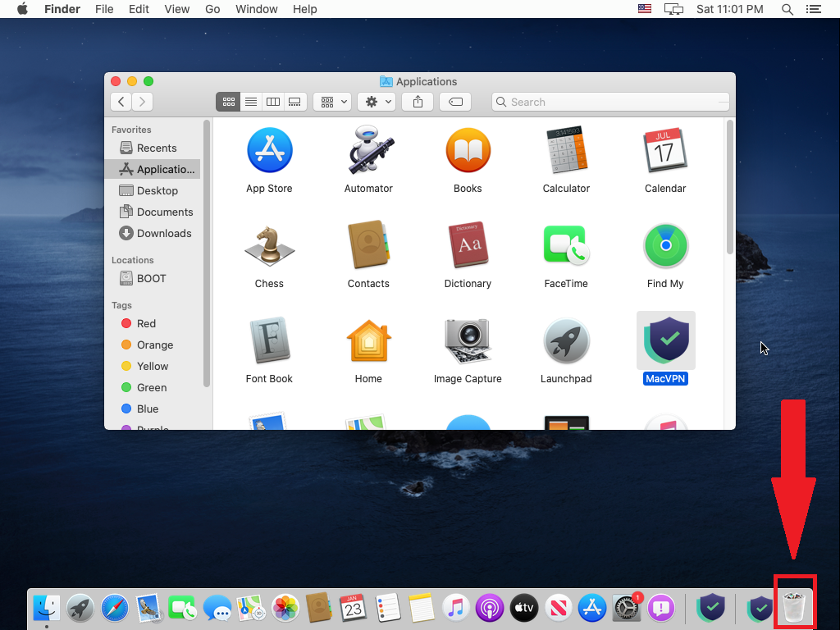Open News from the Dock
This screenshot has width=840, height=630.
[558, 608]
